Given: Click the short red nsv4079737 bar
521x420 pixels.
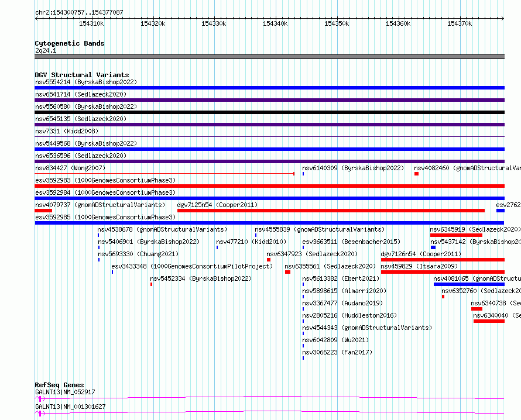Looking at the screenshot, I should (x=43, y=211).
